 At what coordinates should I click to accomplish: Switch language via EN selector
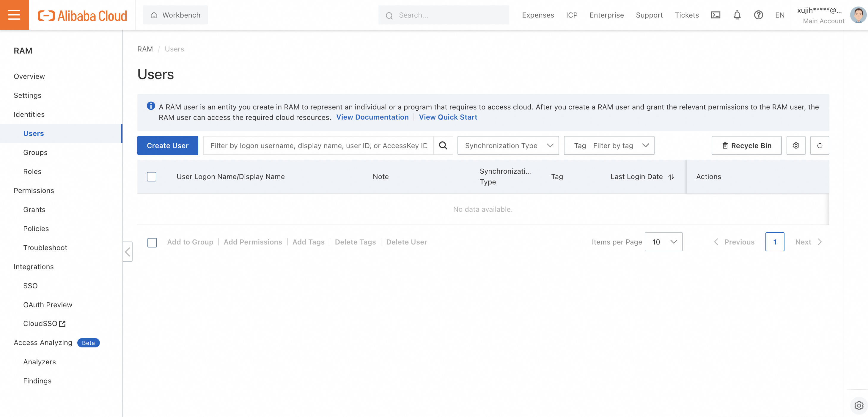tap(779, 15)
